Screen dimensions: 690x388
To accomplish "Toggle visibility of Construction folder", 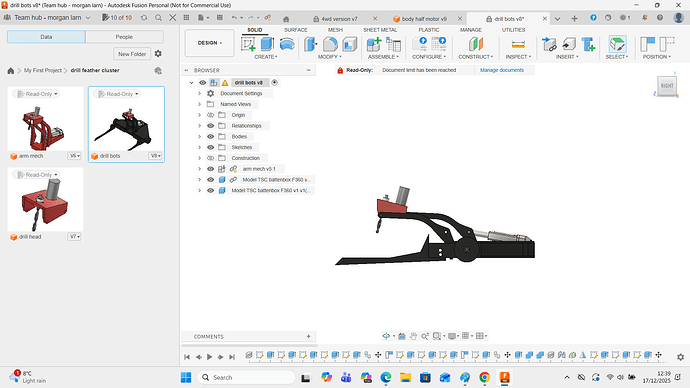I will click(x=210, y=158).
